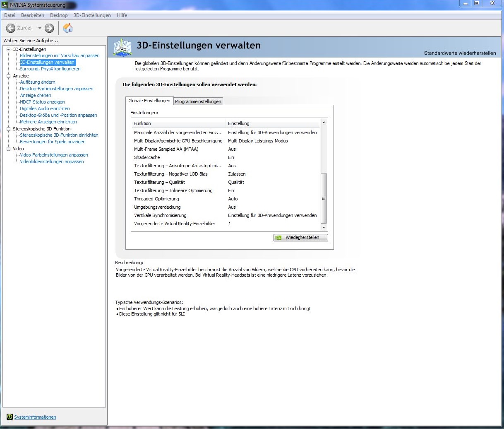This screenshot has width=504, height=429.
Task: Select Texturfilterung – Qualität row
Action: 226,182
